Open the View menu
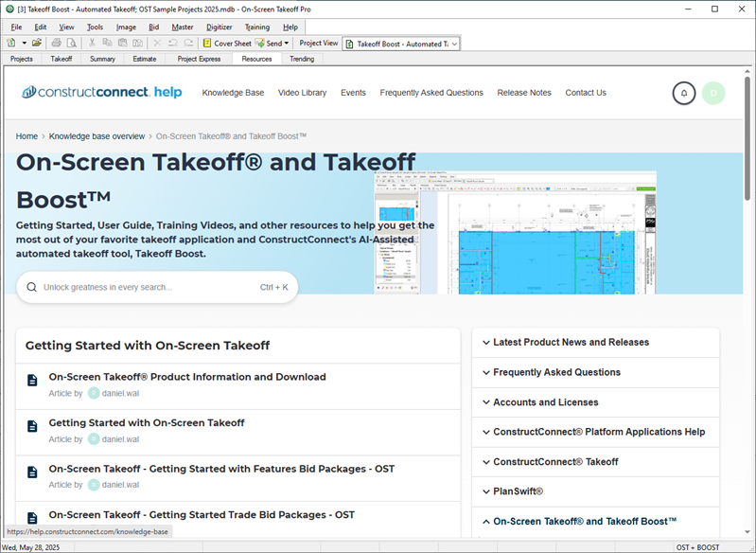Image resolution: width=756 pixels, height=553 pixels. (66, 27)
